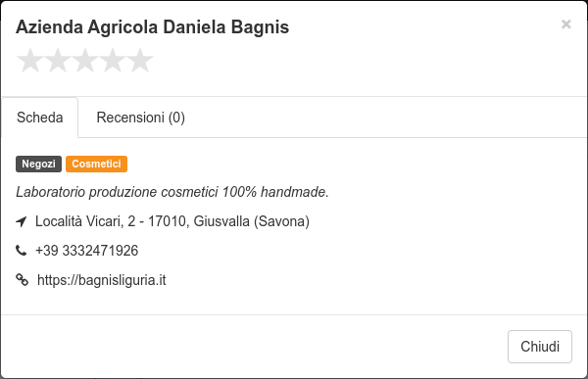Give five stars using the last star
The width and height of the screenshot is (588, 379).
click(x=140, y=60)
